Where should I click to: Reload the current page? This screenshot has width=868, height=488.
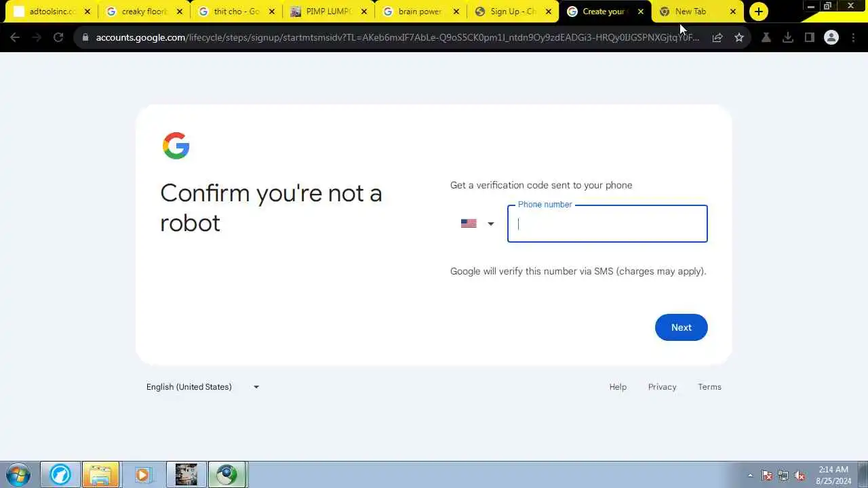click(58, 37)
